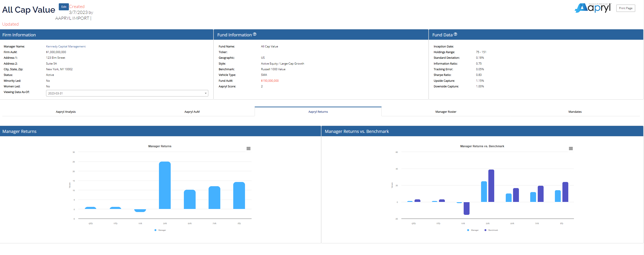The width and height of the screenshot is (644, 255).
Task: Click the red Updated label
Action: click(x=11, y=24)
